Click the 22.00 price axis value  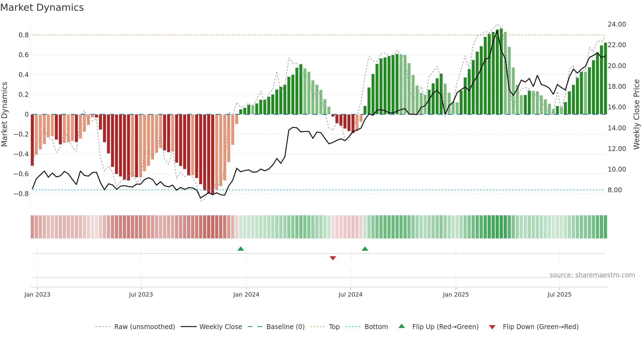tap(617, 45)
